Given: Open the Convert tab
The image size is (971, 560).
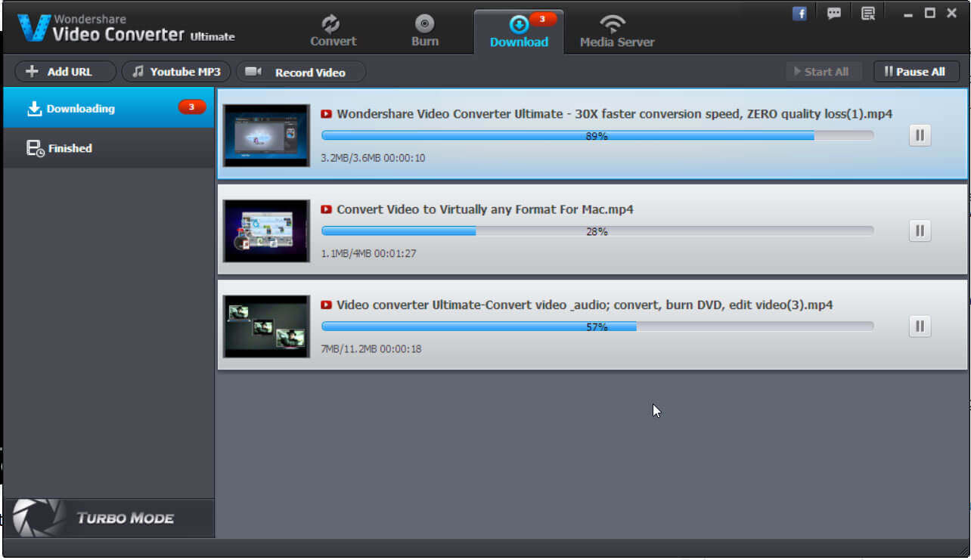Looking at the screenshot, I should coord(333,30).
